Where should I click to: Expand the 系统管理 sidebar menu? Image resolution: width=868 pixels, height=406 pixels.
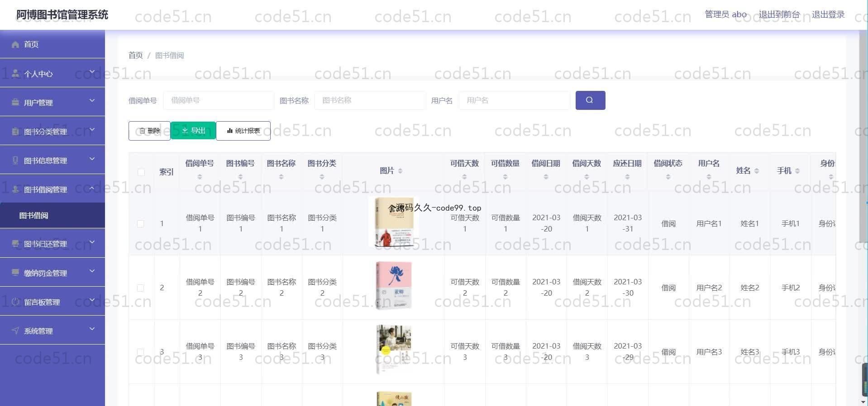tap(92, 329)
